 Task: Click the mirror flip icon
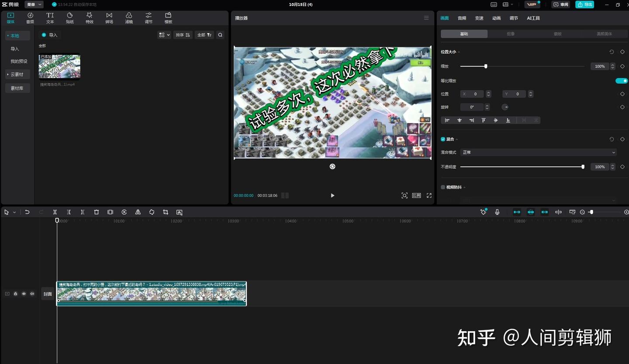pos(138,212)
